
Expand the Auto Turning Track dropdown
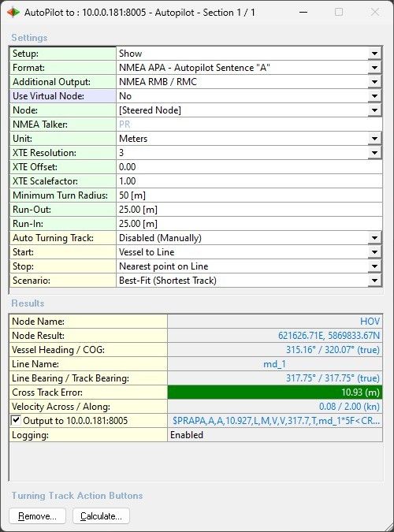[374, 238]
